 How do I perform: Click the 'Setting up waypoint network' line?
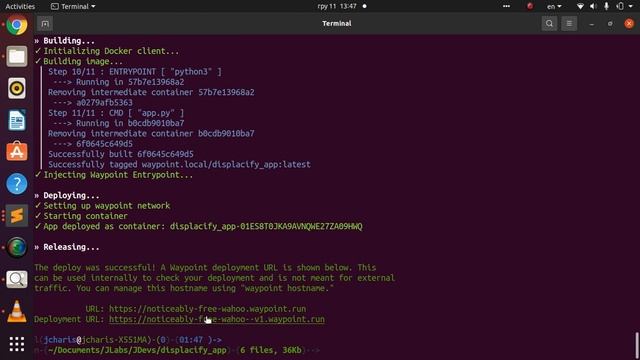(102, 206)
